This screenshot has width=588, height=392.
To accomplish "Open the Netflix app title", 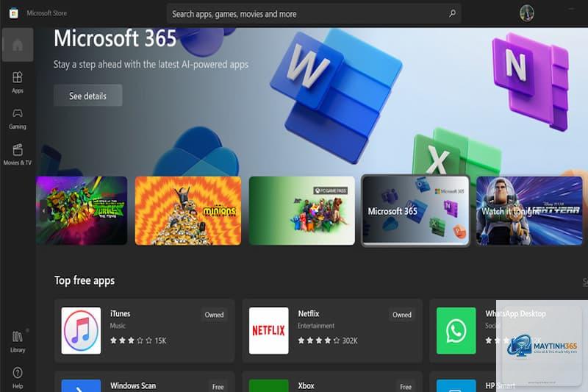I will pyautogui.click(x=308, y=313).
